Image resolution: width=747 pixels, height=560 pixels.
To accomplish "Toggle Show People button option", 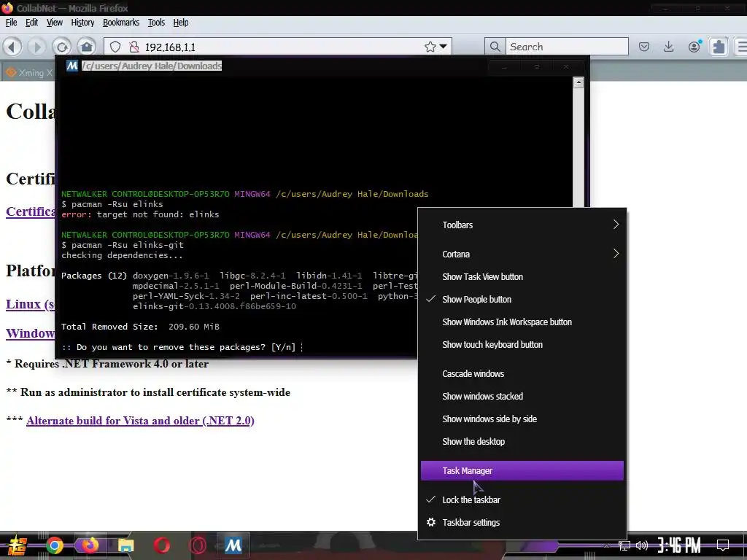I will point(522,299).
